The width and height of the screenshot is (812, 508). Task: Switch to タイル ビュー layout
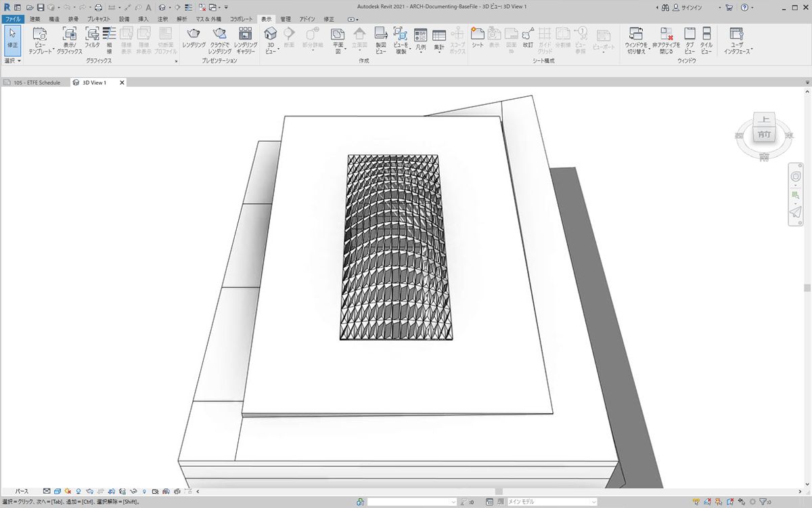point(706,41)
